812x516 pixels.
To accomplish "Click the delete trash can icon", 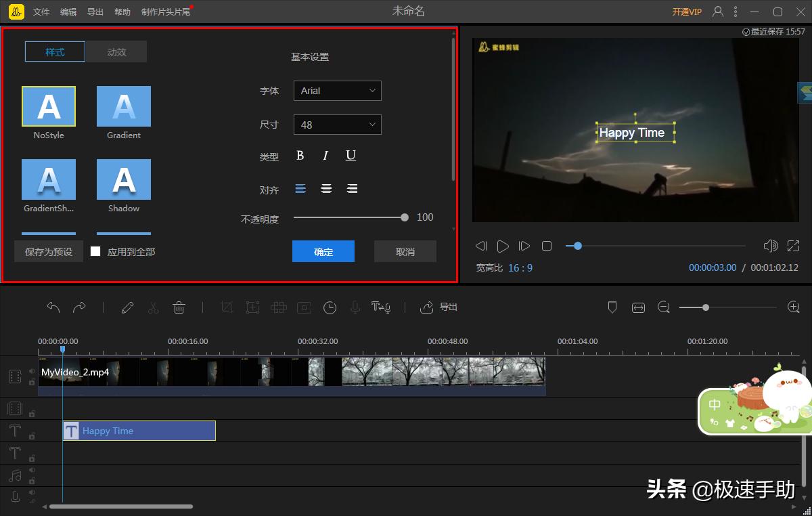I will (x=179, y=307).
